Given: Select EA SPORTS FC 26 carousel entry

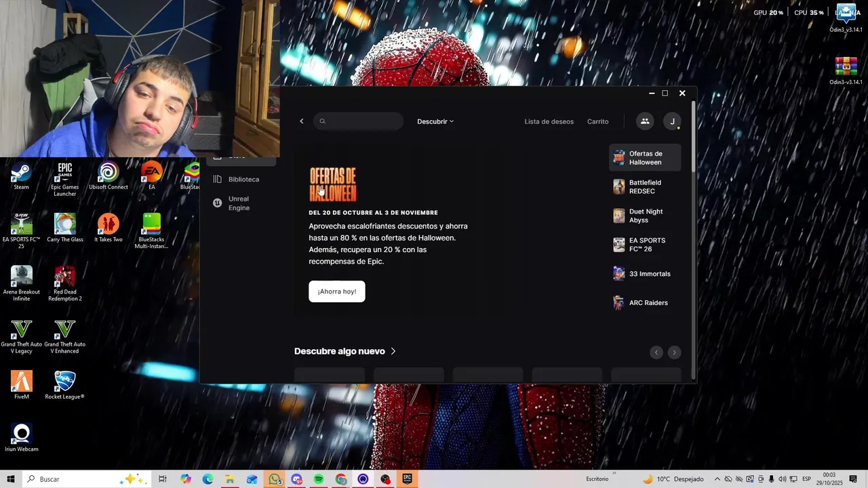Looking at the screenshot, I should [x=645, y=245].
